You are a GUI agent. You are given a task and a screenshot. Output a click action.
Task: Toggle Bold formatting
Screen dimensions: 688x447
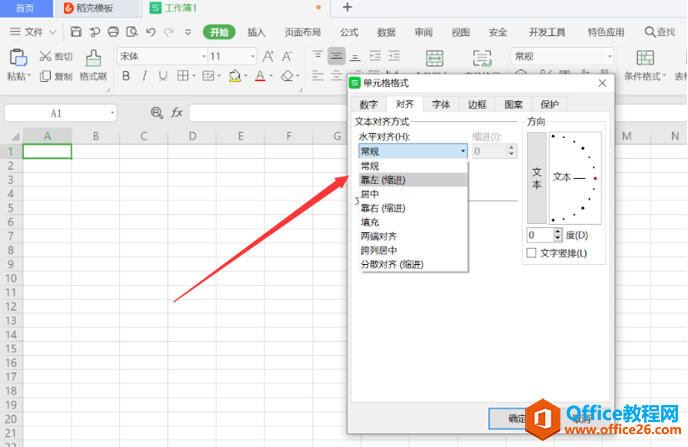tap(126, 76)
